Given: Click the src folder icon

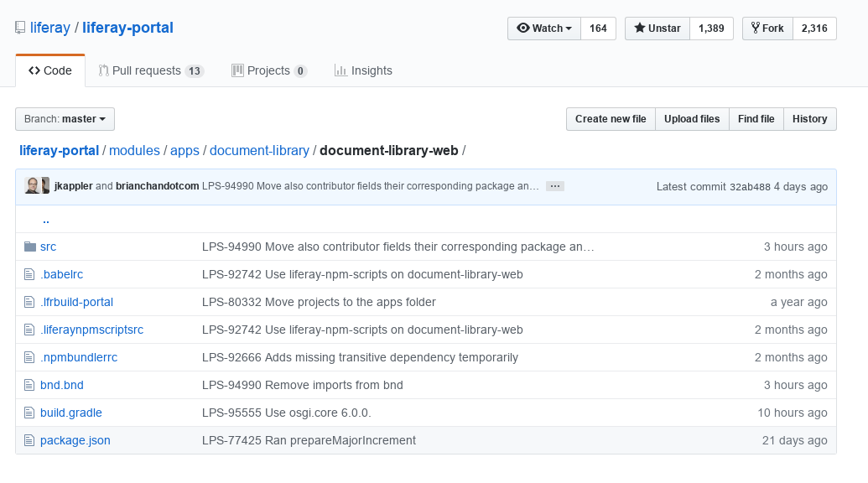Looking at the screenshot, I should (x=30, y=247).
